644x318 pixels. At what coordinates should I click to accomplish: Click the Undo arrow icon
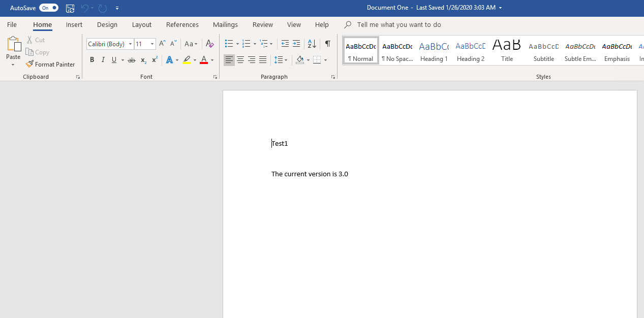point(85,8)
